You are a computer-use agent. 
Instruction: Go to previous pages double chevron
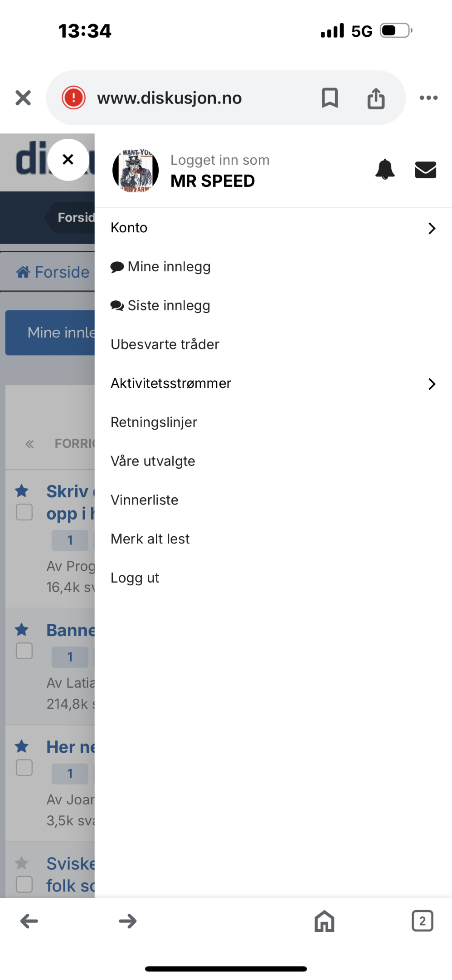(x=29, y=444)
